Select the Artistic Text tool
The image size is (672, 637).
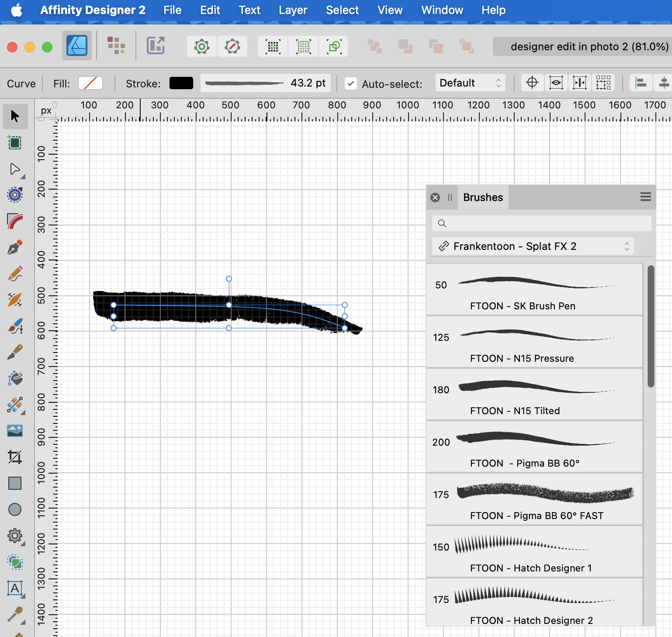(15, 589)
